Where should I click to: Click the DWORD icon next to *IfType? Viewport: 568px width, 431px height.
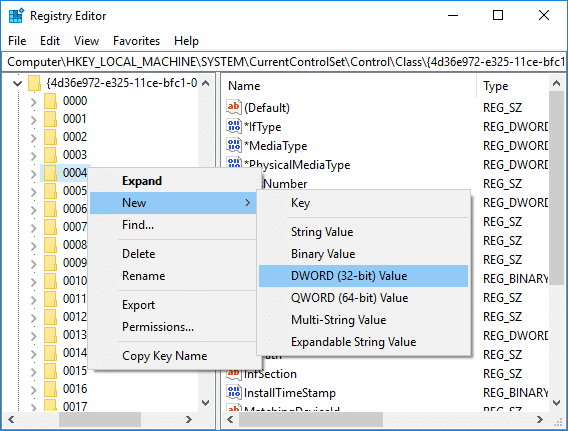234,126
